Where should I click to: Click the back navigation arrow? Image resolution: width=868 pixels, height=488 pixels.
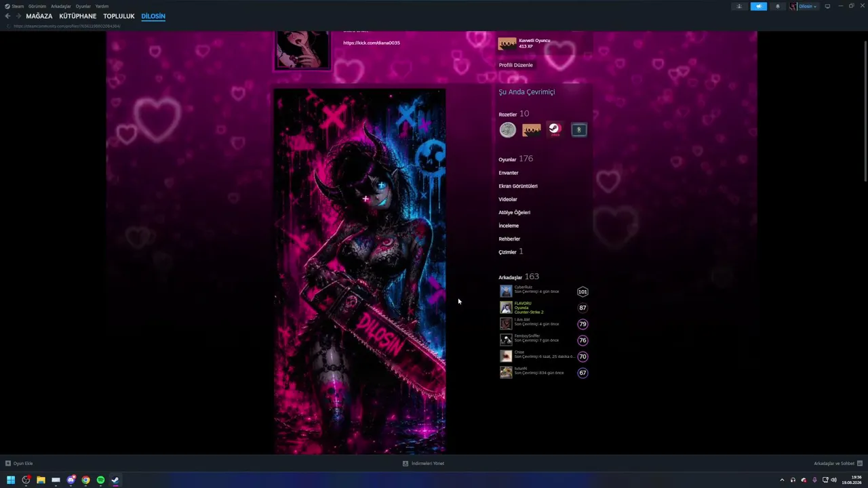coord(7,16)
